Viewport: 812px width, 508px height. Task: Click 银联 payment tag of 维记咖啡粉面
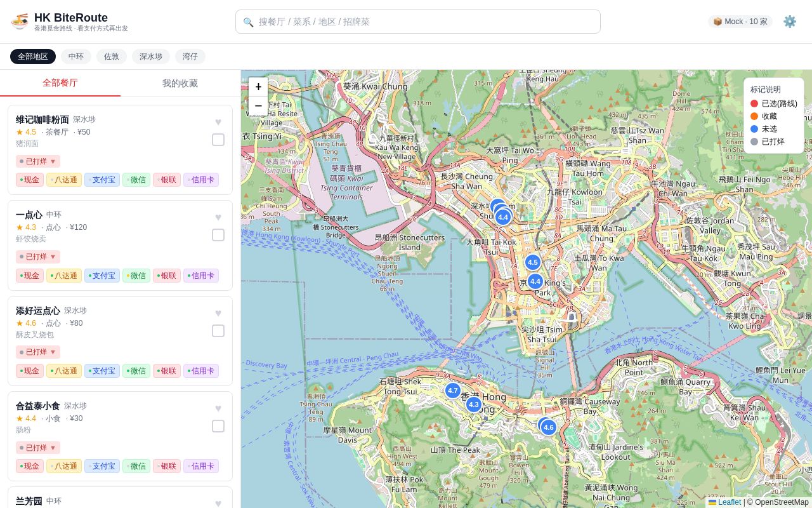point(167,180)
